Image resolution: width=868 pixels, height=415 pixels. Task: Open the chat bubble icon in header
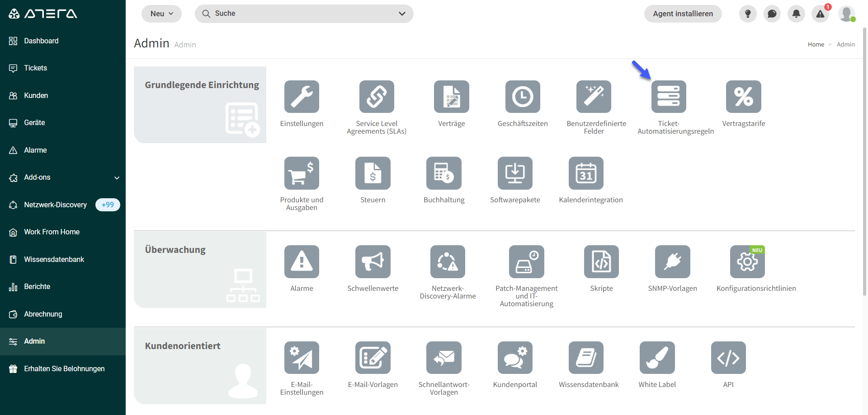772,14
